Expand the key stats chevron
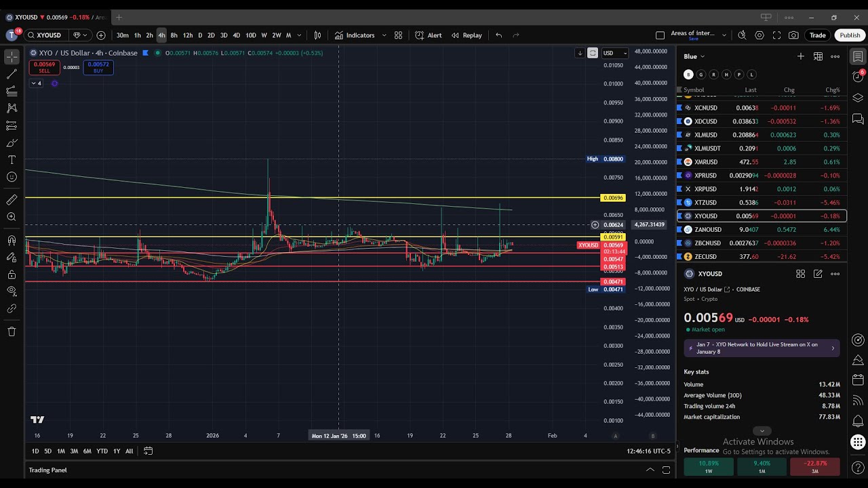The width and height of the screenshot is (868, 488). tap(762, 430)
